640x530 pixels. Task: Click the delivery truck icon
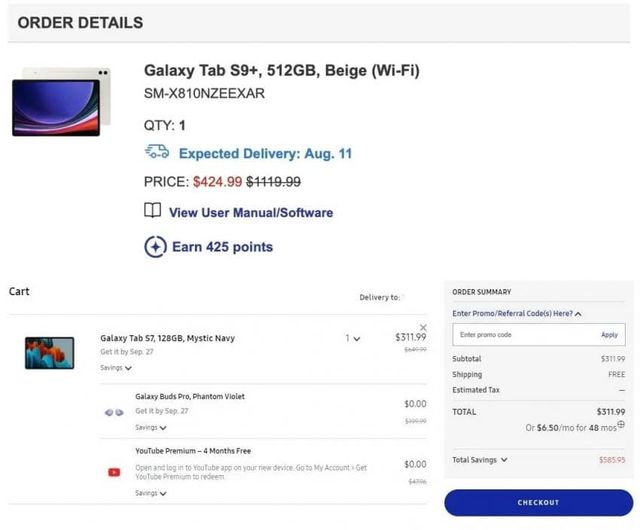(x=157, y=152)
